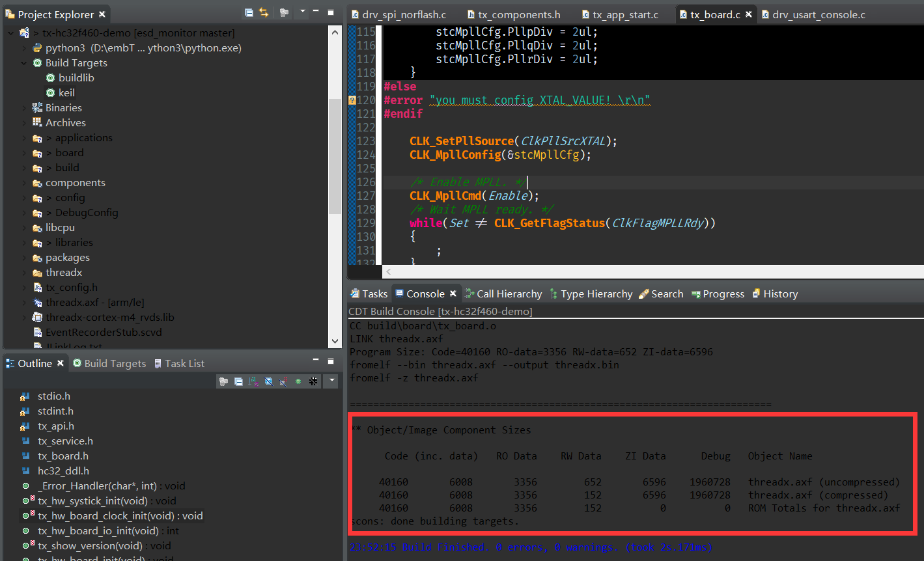Image resolution: width=924 pixels, height=561 pixels.
Task: Open the Search view tab
Action: [661, 294]
